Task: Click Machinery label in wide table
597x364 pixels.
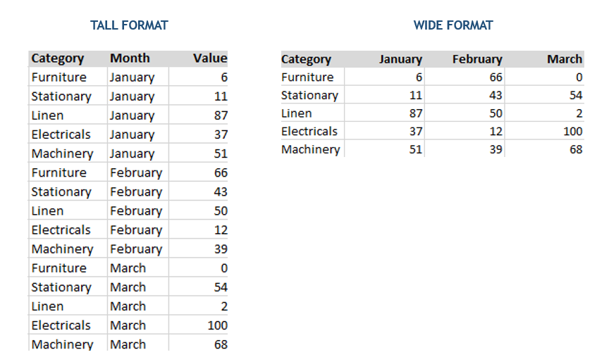Action: pos(310,149)
